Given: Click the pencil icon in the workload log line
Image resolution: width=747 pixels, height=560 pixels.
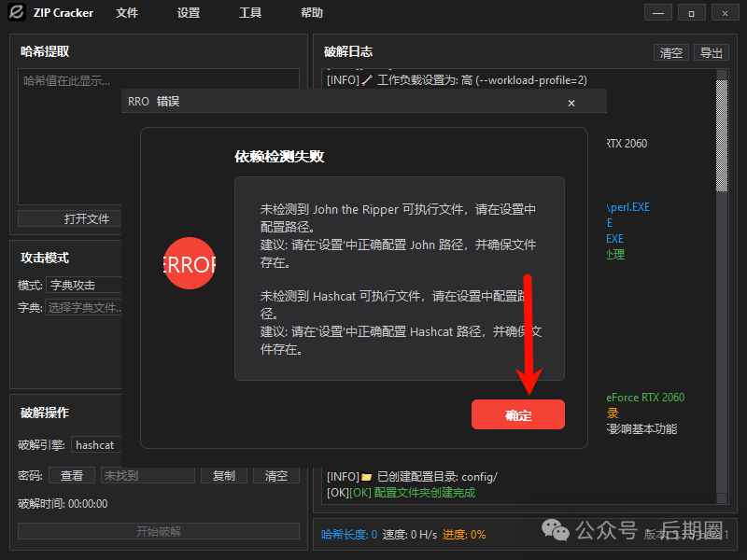Looking at the screenshot, I should coord(369,79).
